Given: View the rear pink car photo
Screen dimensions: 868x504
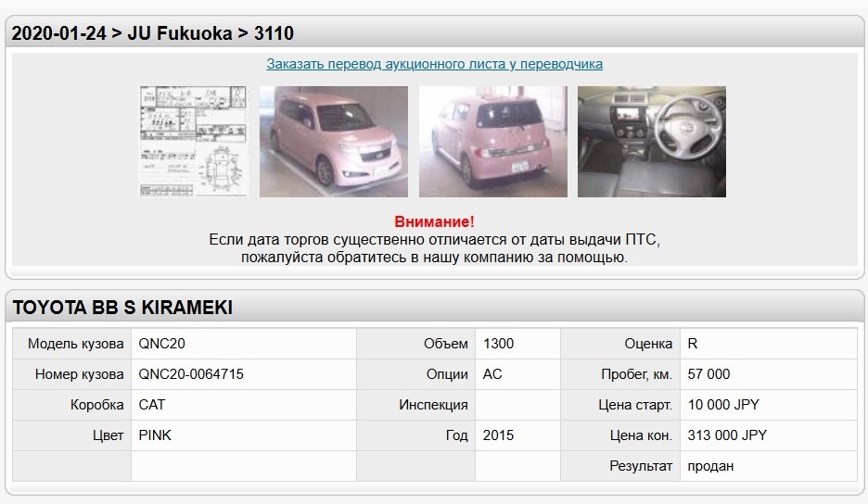Looking at the screenshot, I should [x=493, y=142].
